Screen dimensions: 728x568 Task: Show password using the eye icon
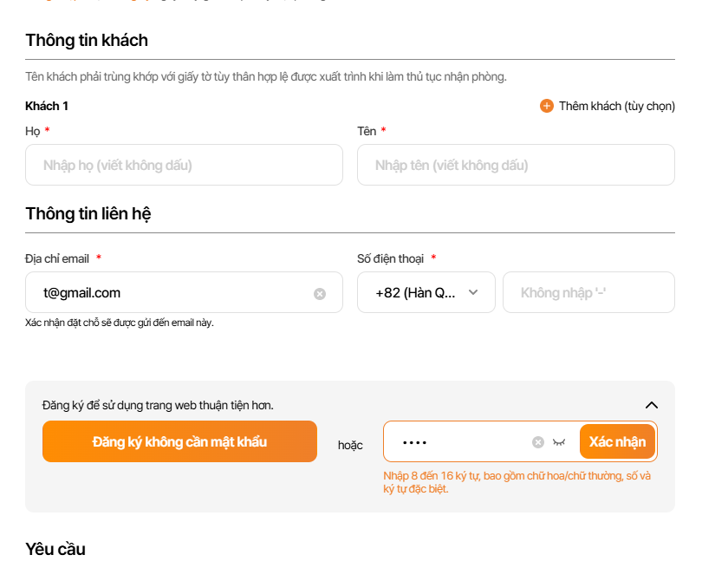click(x=559, y=442)
